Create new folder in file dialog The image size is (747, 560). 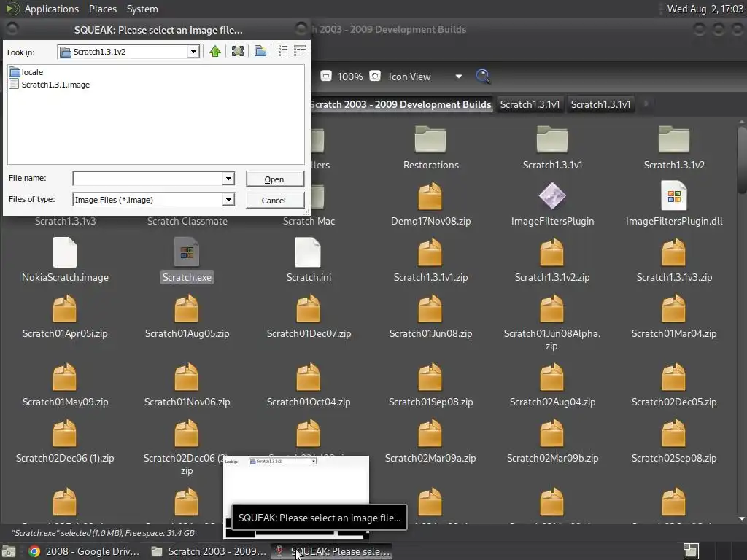tap(260, 51)
